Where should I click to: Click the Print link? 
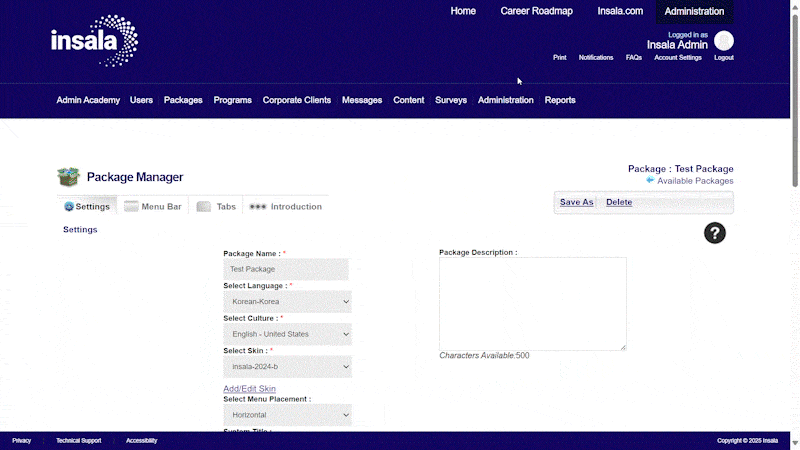point(560,58)
